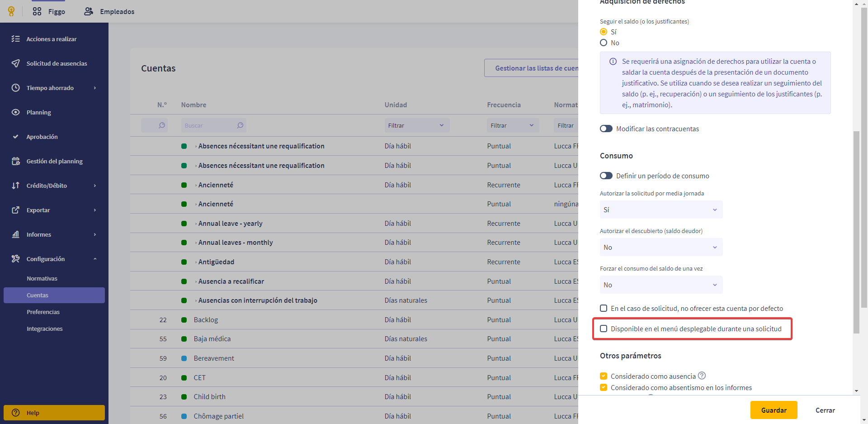
Task: Open Preferencias submenu item
Action: click(43, 312)
